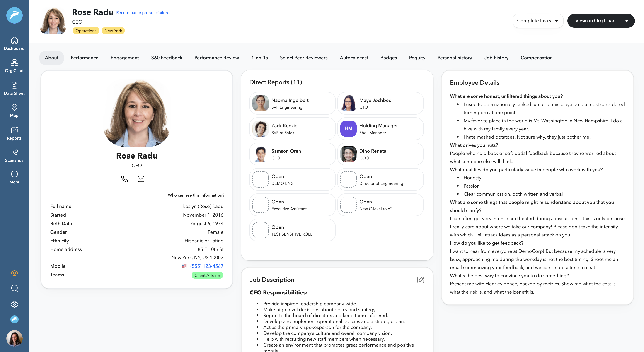This screenshot has height=352, width=644.
Task: Click Record name pronunciation link
Action: click(143, 12)
